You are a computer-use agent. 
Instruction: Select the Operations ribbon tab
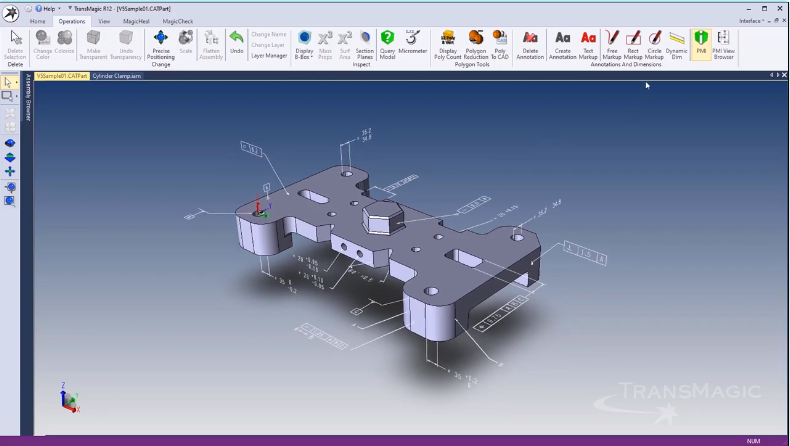pos(72,21)
